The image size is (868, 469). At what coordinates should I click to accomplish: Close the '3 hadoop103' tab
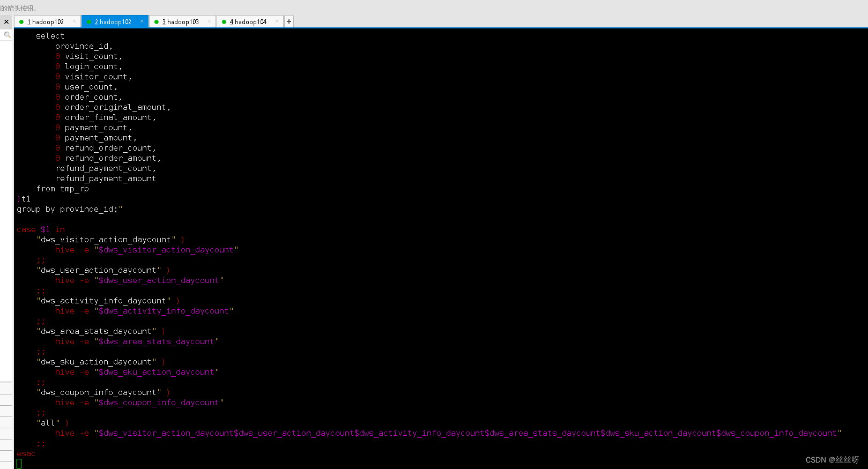pyautogui.click(x=209, y=21)
